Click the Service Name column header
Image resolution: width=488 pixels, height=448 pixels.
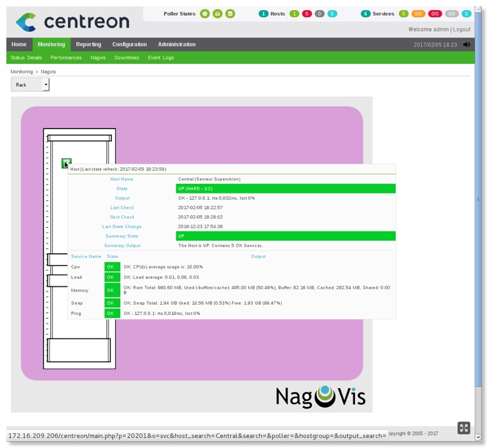click(x=86, y=256)
